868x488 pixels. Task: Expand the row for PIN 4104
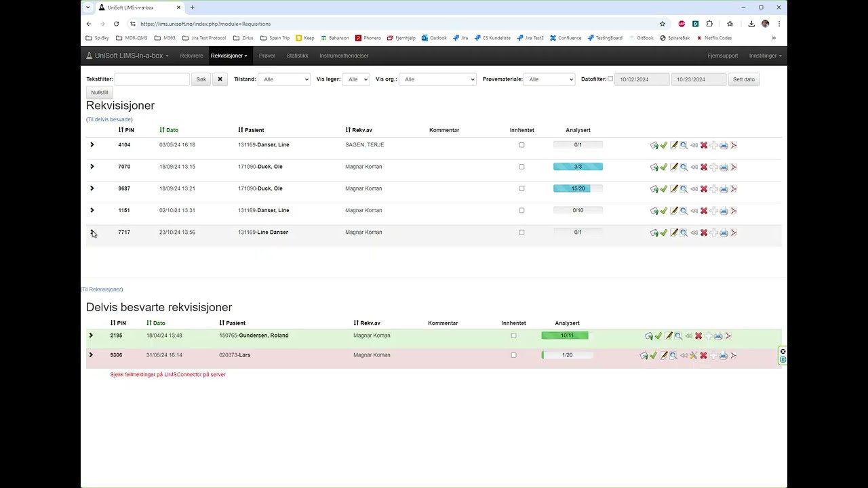[x=92, y=144]
